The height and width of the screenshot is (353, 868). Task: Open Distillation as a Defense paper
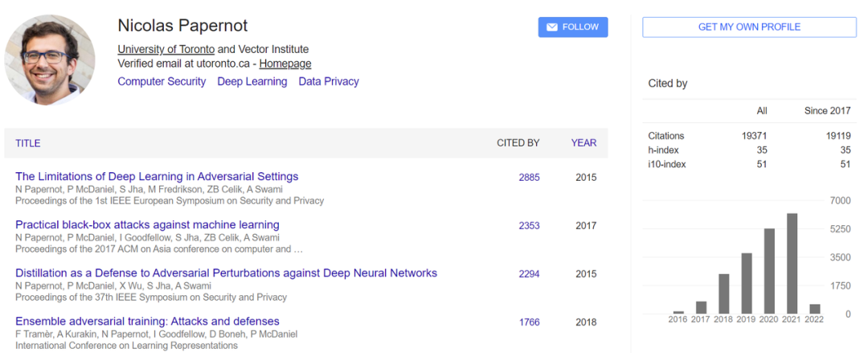(x=226, y=273)
